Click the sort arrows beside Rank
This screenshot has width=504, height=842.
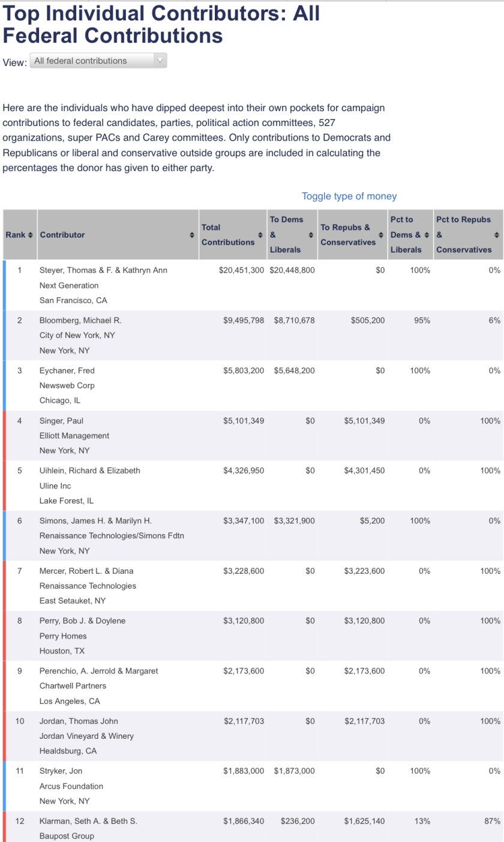31,235
